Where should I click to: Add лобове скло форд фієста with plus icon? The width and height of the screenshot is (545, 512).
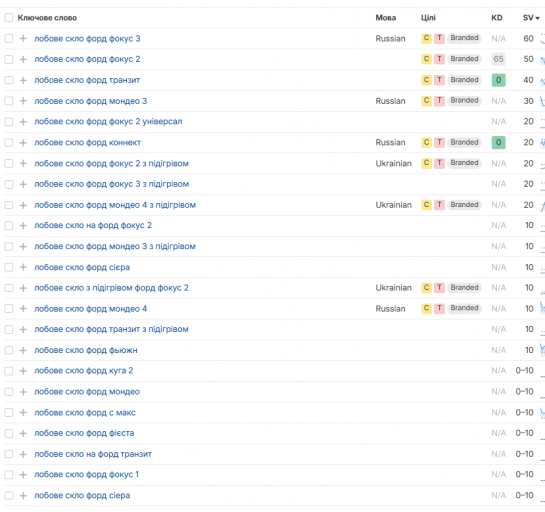tap(23, 433)
